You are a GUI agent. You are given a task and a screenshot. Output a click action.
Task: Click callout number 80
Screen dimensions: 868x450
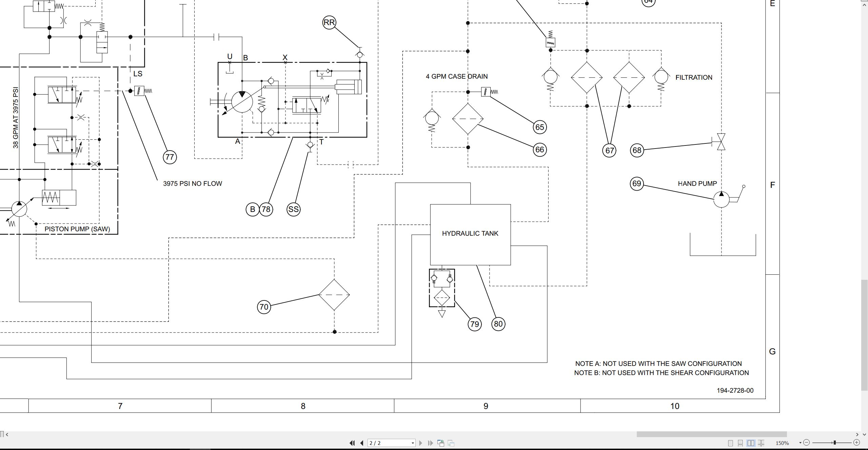498,324
